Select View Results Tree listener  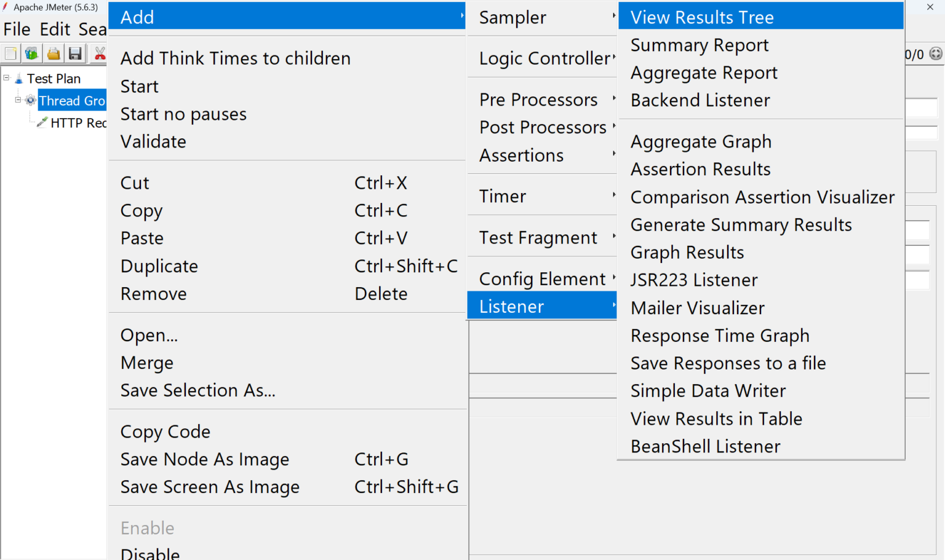[701, 17]
